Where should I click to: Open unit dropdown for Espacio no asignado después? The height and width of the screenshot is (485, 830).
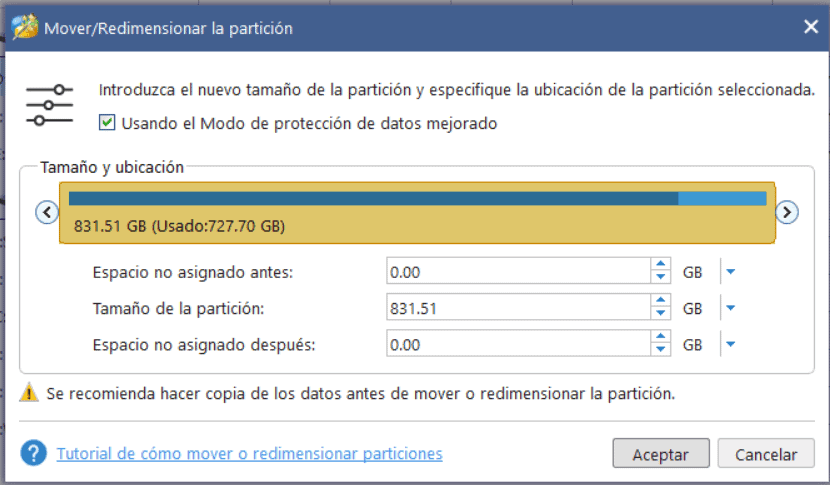click(x=730, y=345)
